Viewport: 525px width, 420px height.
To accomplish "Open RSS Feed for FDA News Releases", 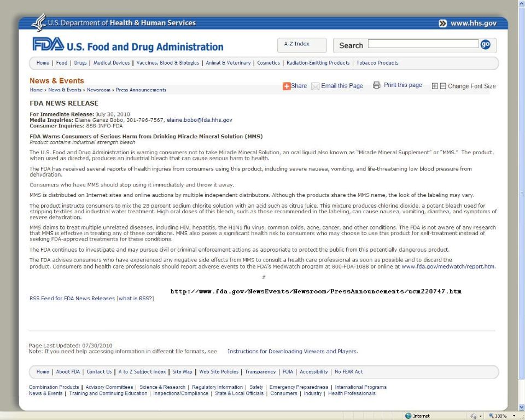I will 72,299.
